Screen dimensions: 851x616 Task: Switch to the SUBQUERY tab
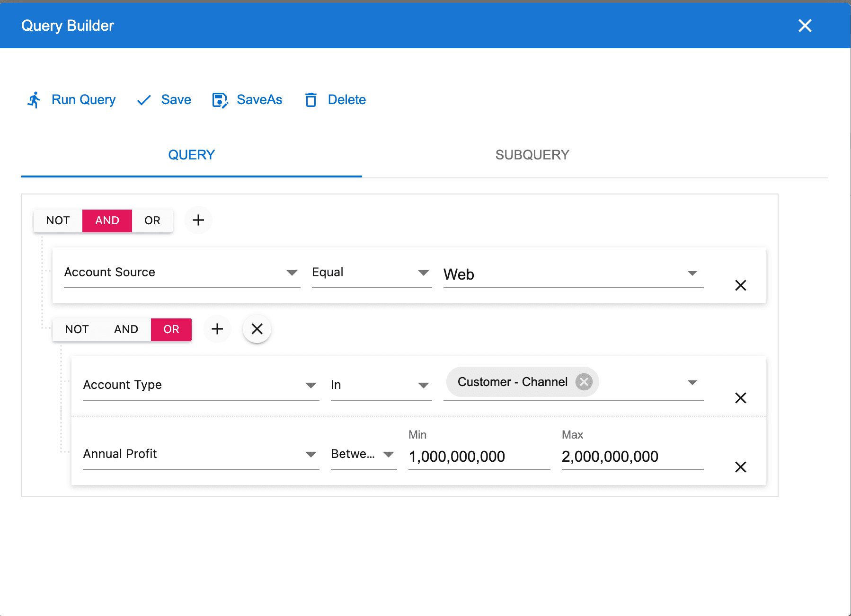532,155
